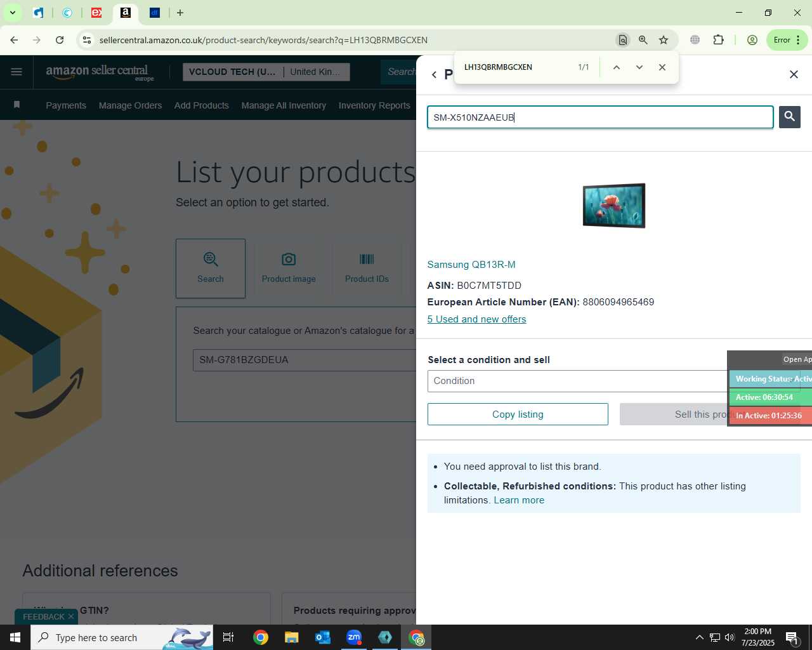Viewport: 812px width, 650px height.
Task: Click the Samsung monitor product thumbnail
Action: (614, 206)
